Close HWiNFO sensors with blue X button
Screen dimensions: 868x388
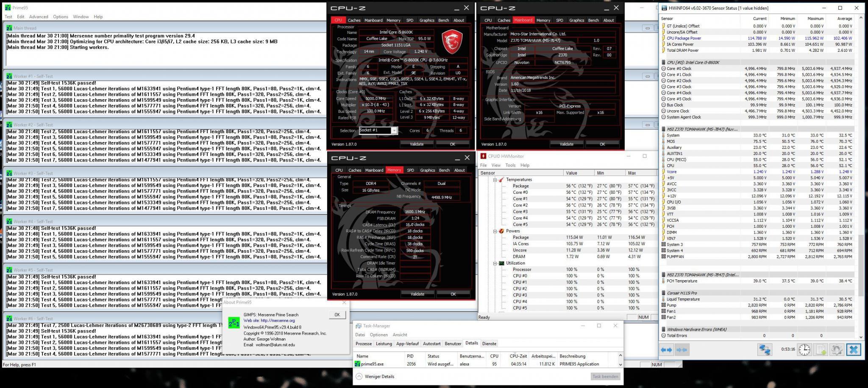[x=854, y=350]
